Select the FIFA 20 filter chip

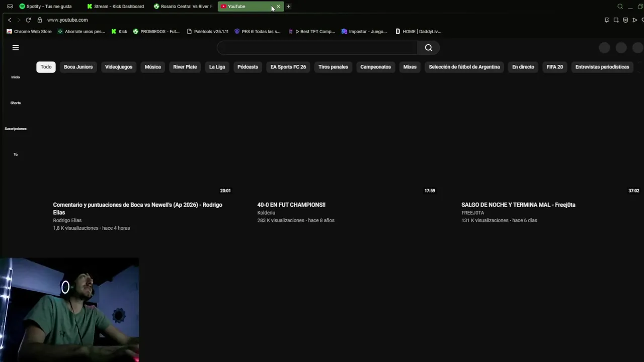(x=555, y=67)
